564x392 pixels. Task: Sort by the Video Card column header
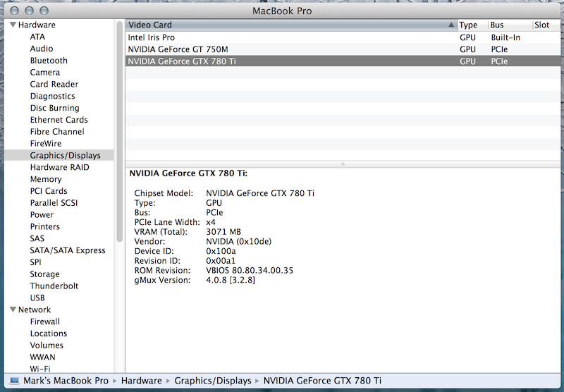point(291,25)
